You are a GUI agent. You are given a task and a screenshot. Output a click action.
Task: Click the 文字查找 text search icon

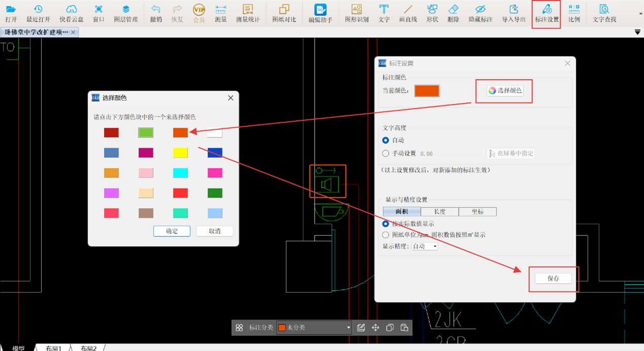(x=604, y=14)
